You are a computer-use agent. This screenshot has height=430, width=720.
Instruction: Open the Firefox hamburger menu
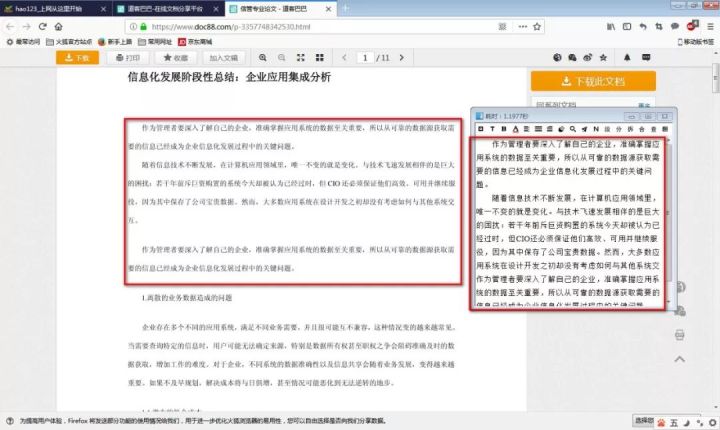[710, 27]
